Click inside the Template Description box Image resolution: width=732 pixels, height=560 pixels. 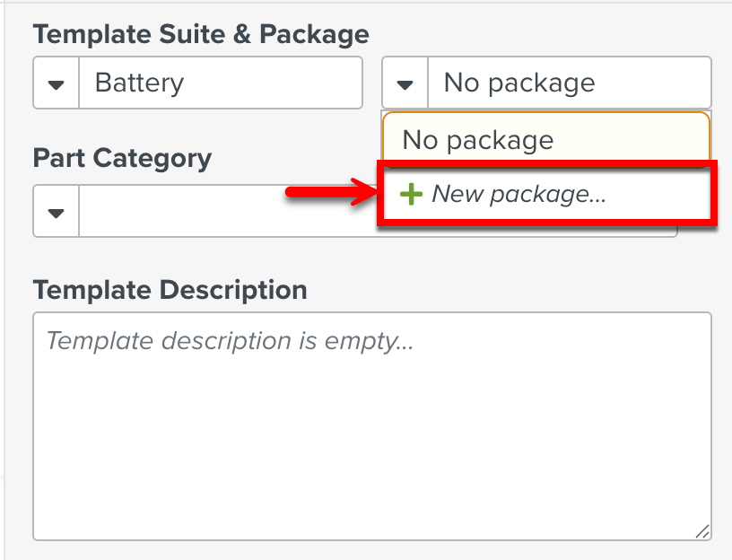point(368,422)
